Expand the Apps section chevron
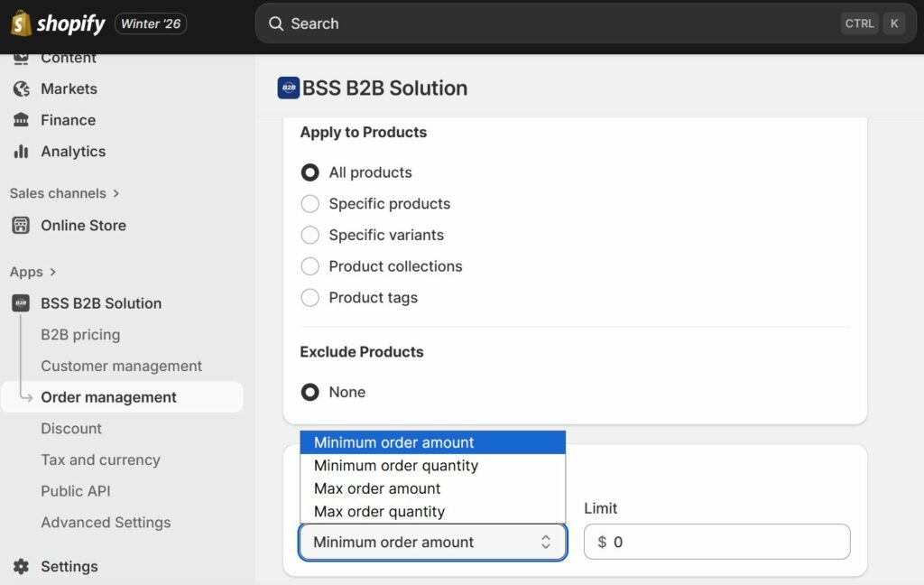Viewport: 924px width, 585px height. pyautogui.click(x=53, y=272)
